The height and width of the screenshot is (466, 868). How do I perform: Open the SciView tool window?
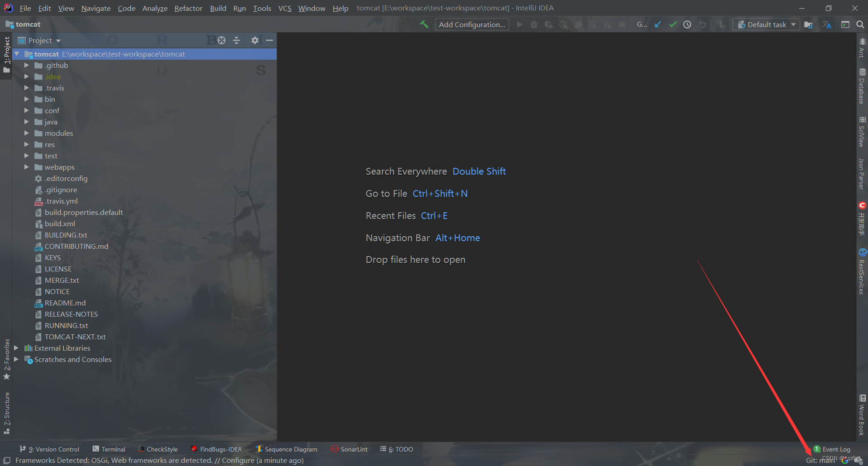[862, 132]
